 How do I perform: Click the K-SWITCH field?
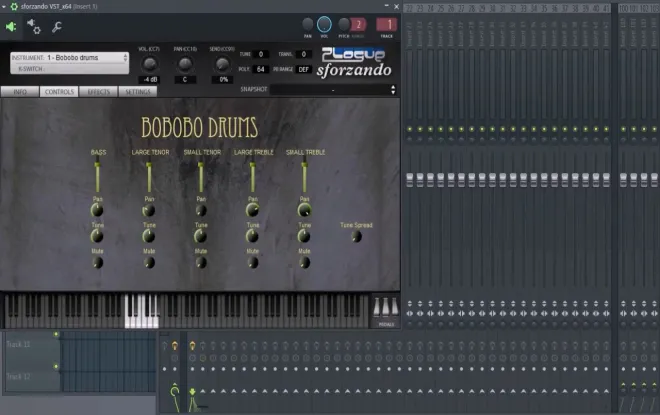pyautogui.click(x=69, y=69)
